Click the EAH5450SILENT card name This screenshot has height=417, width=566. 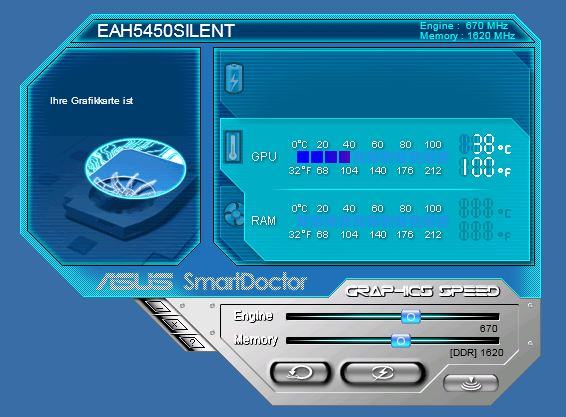coord(166,31)
